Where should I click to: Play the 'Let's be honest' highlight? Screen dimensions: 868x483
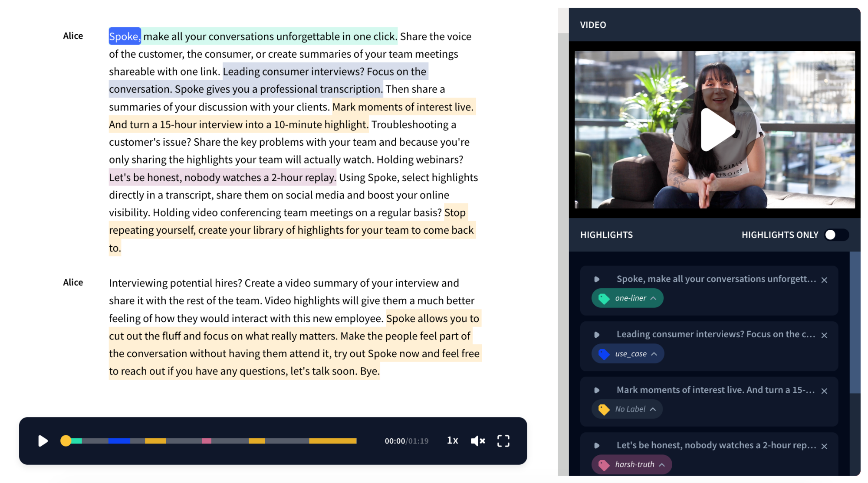click(597, 446)
